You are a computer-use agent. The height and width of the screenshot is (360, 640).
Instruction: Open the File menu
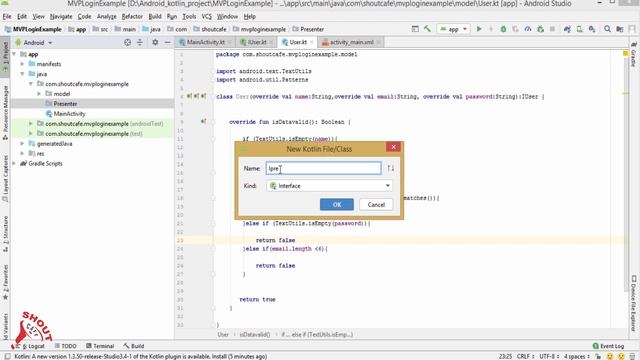7,16
